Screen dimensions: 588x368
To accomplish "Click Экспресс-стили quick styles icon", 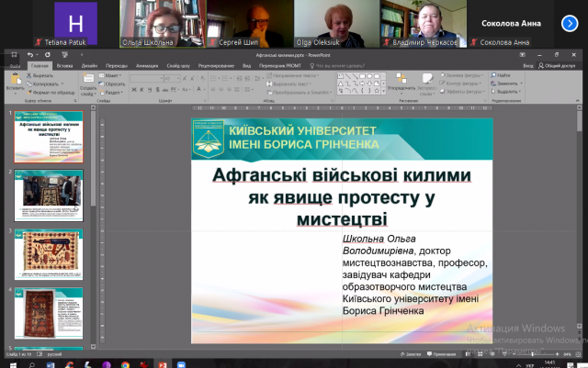I will tap(427, 83).
